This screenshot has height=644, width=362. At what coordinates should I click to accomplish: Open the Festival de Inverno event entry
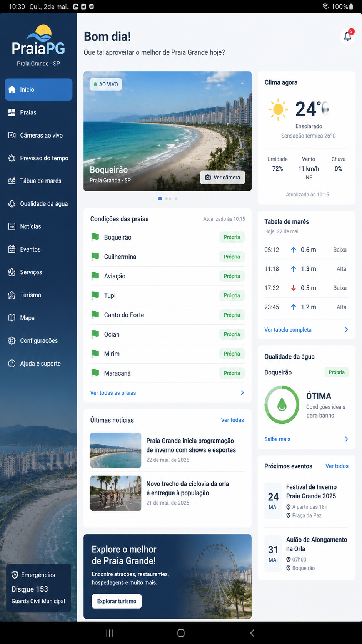(x=306, y=501)
